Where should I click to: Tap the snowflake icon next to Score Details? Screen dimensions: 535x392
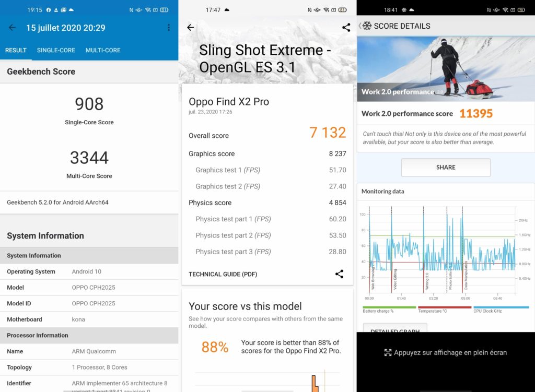367,26
